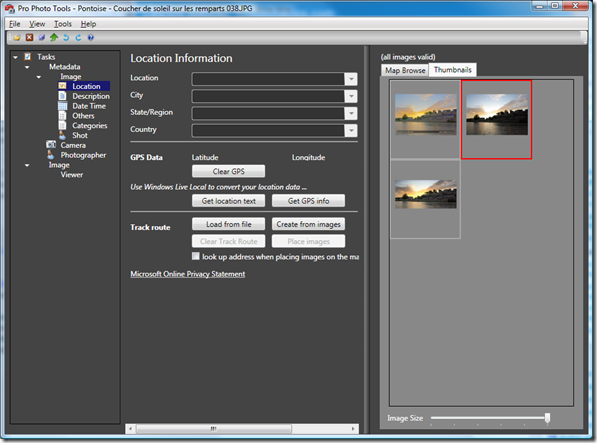
Task: Select the Camera icon in tree
Action: coord(51,145)
